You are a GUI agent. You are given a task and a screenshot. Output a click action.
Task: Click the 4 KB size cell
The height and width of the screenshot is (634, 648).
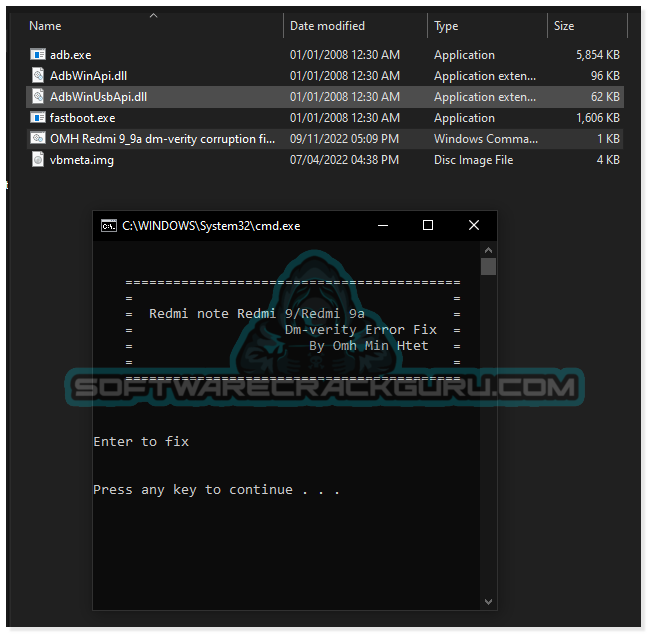tap(608, 160)
